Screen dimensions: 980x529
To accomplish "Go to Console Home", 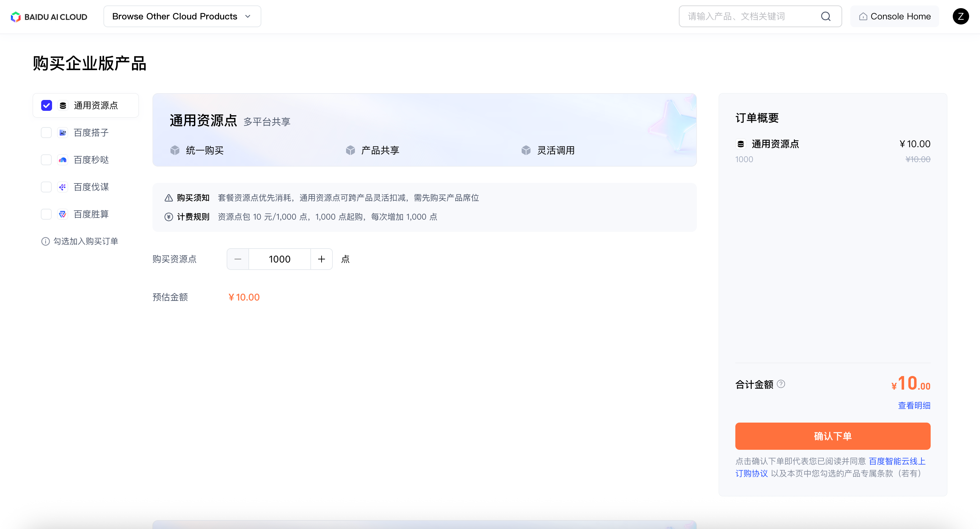I will pos(894,16).
